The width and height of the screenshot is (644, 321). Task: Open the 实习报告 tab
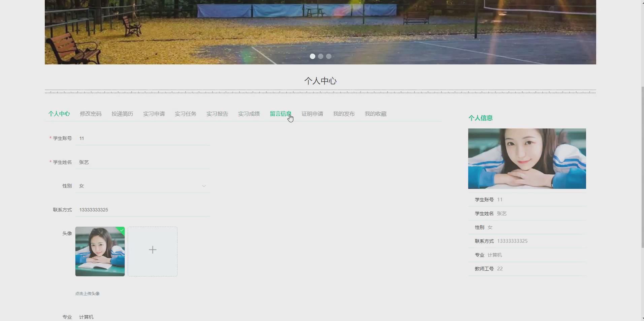click(217, 114)
